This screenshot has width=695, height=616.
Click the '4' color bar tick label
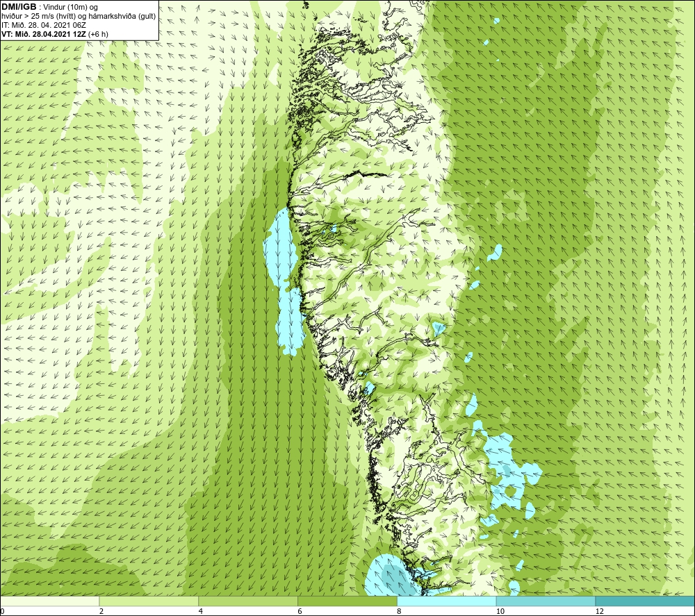(200, 611)
